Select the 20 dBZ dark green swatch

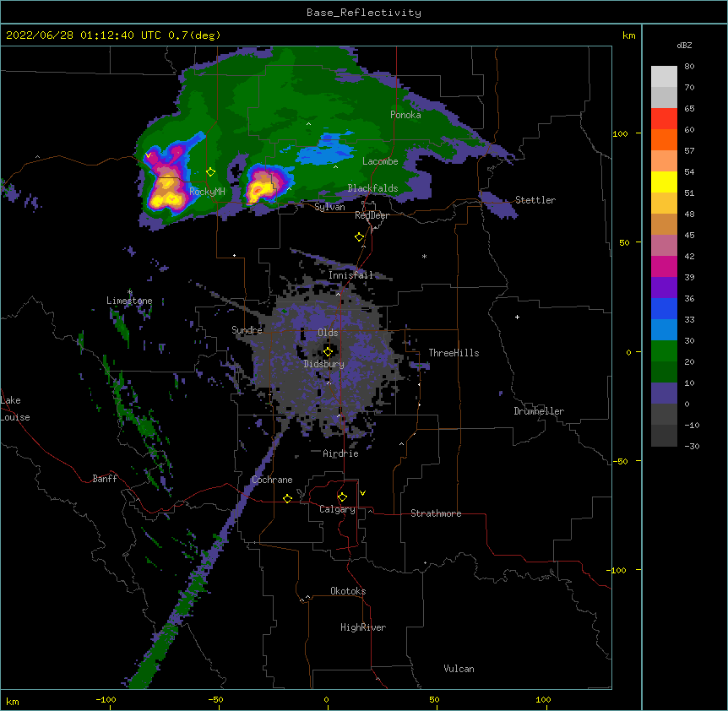664,372
